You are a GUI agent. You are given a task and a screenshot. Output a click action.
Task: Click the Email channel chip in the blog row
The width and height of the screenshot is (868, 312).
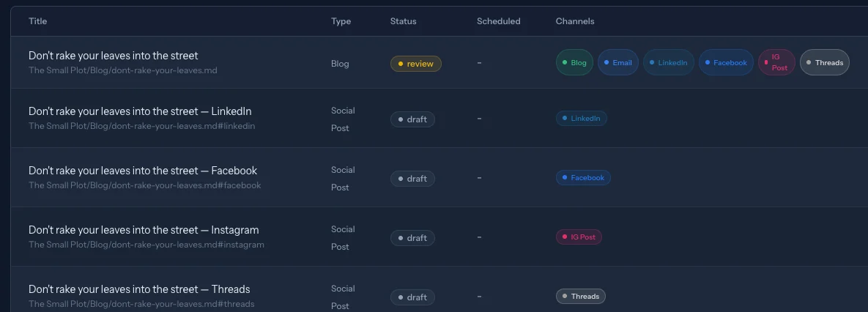[617, 62]
